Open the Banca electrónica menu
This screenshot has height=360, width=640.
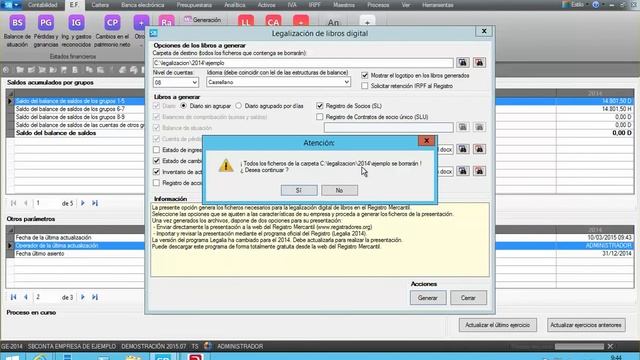(x=142, y=5)
